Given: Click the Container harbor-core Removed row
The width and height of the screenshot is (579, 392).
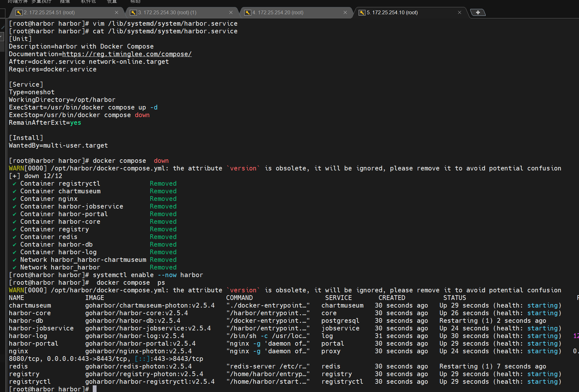Looking at the screenshot, I should click(95, 222).
